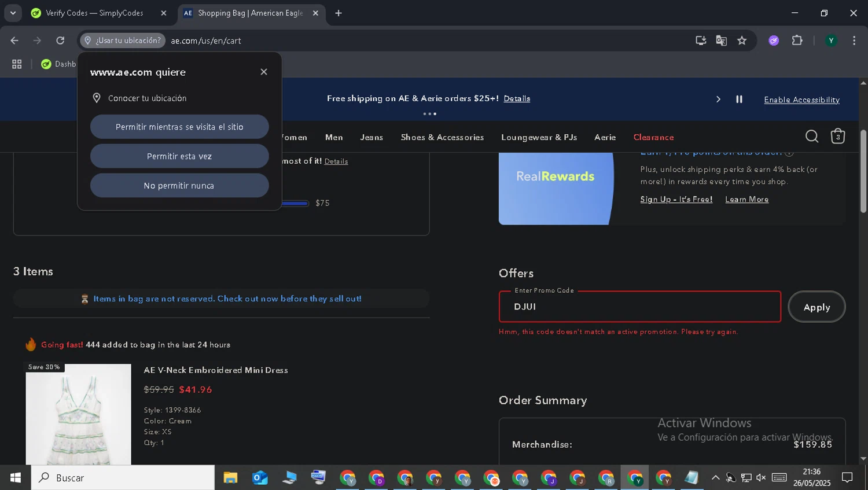Click the location chip in address bar

click(123, 40)
